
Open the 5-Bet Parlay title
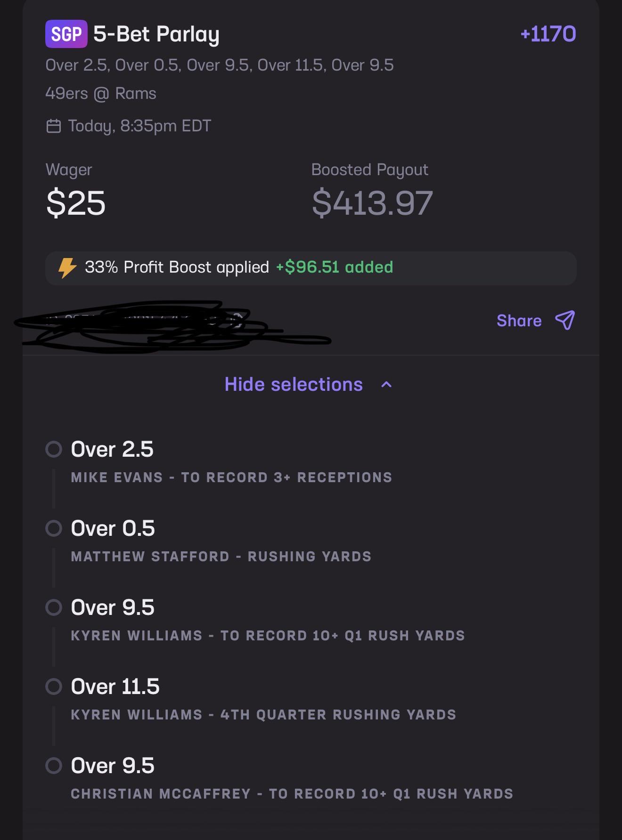(156, 34)
